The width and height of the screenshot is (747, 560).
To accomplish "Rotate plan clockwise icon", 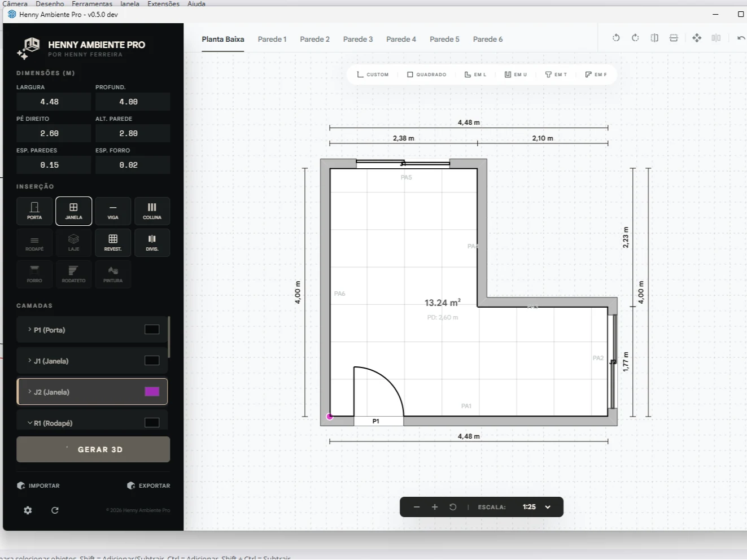I will (x=635, y=38).
